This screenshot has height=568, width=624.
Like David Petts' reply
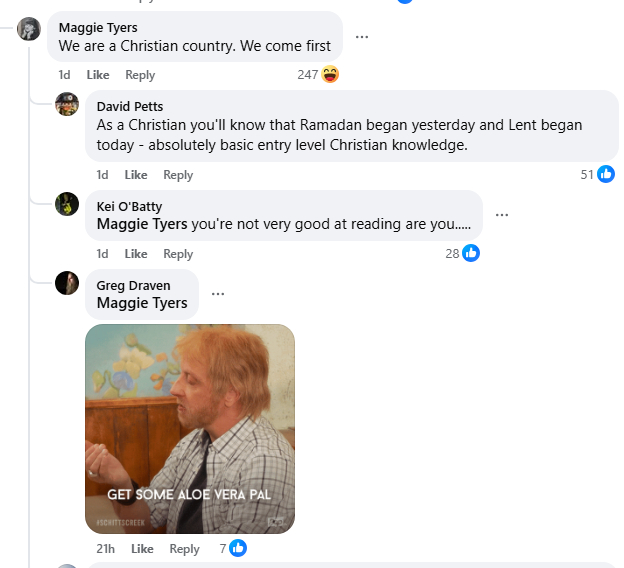tap(136, 175)
